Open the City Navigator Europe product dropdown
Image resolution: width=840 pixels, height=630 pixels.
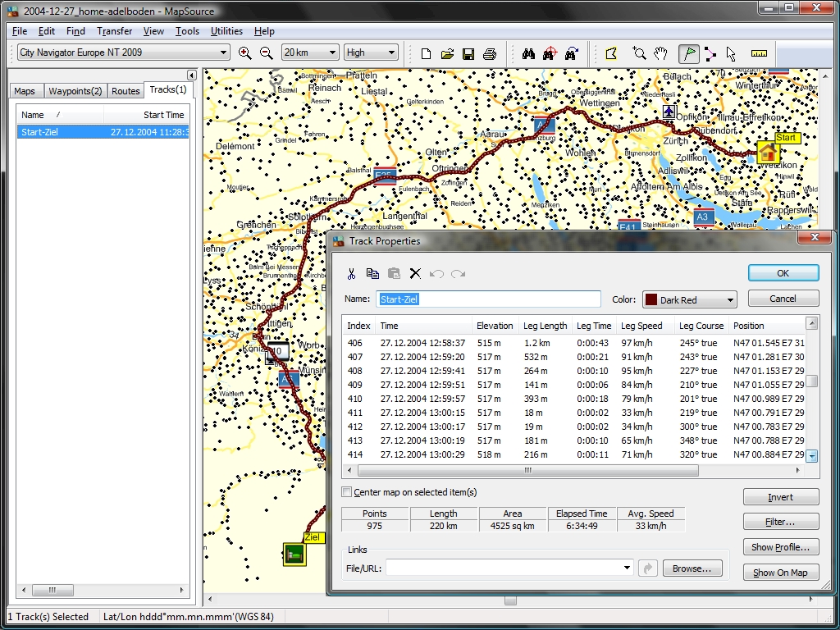(x=223, y=52)
